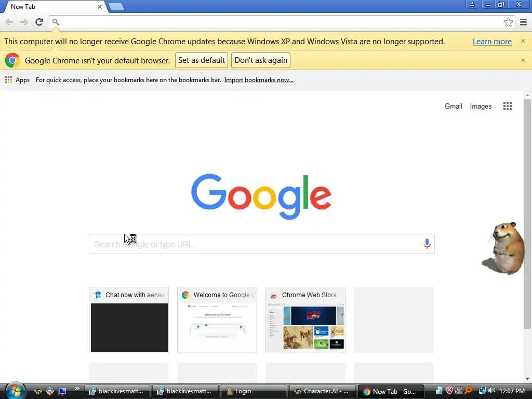Dismiss the default browser infobar
The image size is (532, 399).
pos(523,60)
